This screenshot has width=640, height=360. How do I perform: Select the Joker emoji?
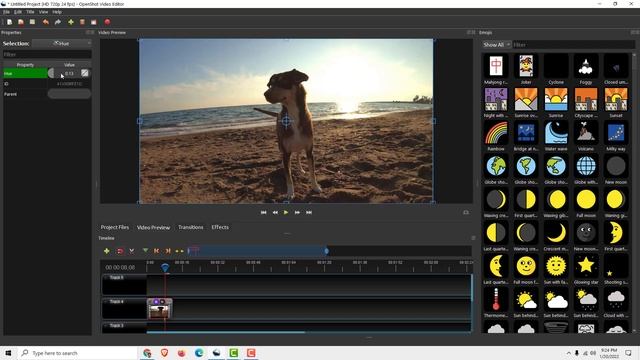(526, 66)
